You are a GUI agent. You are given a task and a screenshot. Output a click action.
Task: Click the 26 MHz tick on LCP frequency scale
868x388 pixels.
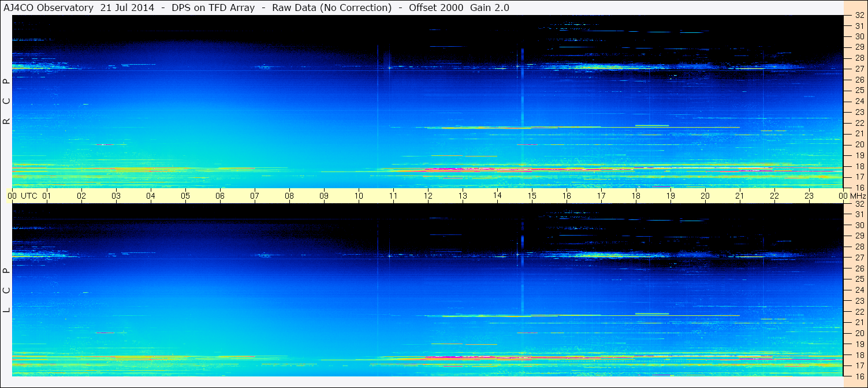coord(859,268)
